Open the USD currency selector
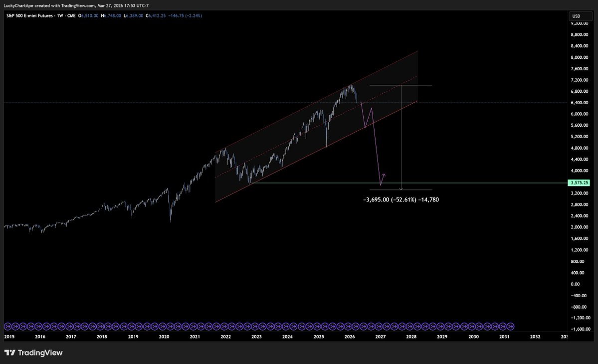 [581, 16]
